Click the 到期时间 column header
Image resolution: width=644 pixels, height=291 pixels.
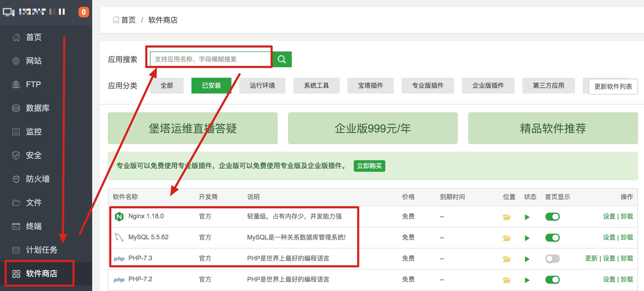pos(453,197)
